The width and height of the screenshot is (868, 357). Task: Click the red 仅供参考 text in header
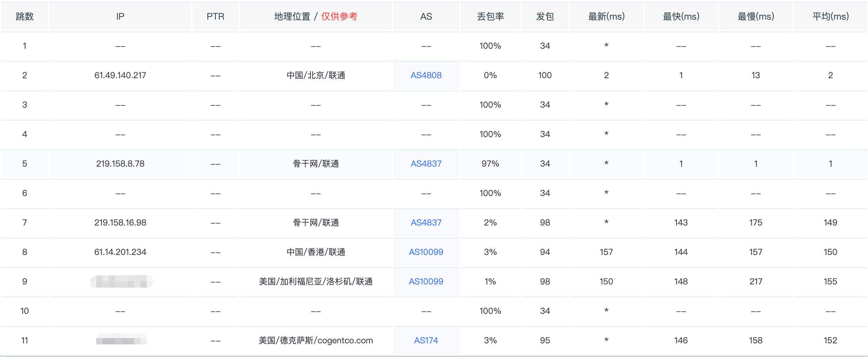[339, 16]
